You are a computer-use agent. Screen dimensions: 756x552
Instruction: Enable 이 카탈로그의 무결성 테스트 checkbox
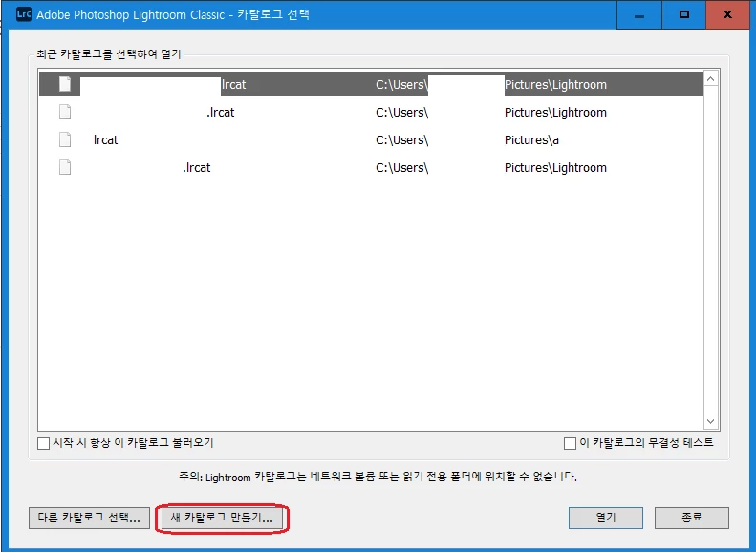pyautogui.click(x=570, y=443)
